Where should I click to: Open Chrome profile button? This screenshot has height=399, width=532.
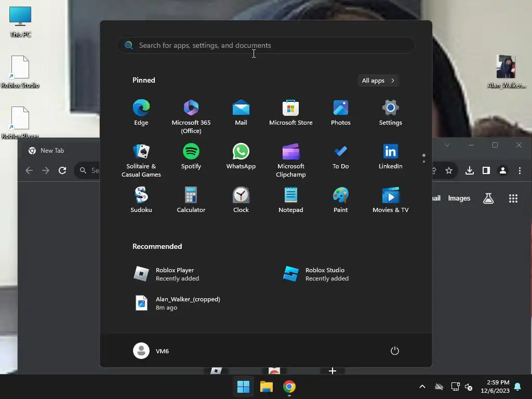503,170
